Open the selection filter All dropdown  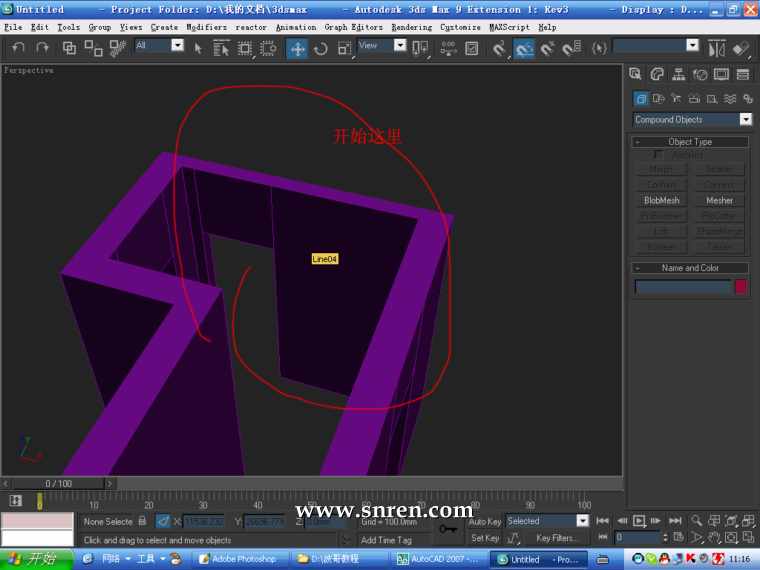point(177,46)
